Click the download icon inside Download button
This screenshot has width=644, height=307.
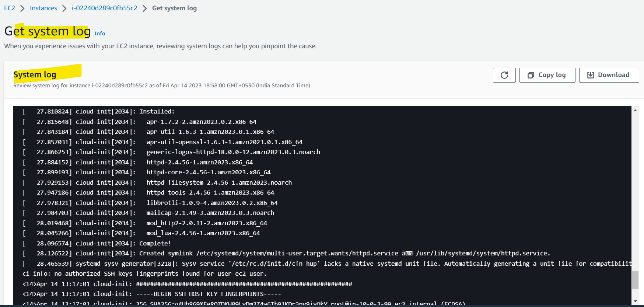[591, 75]
